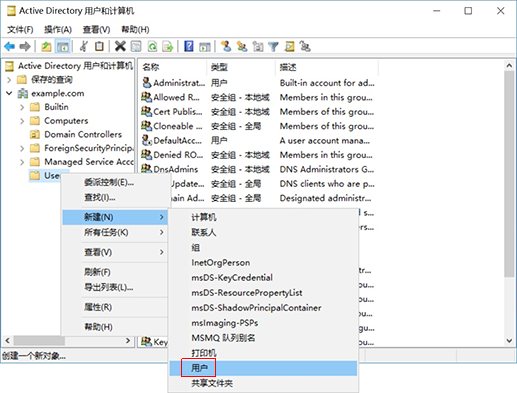517x393 pixels.
Task: Click add to group toolbar icon
Action: (305, 46)
